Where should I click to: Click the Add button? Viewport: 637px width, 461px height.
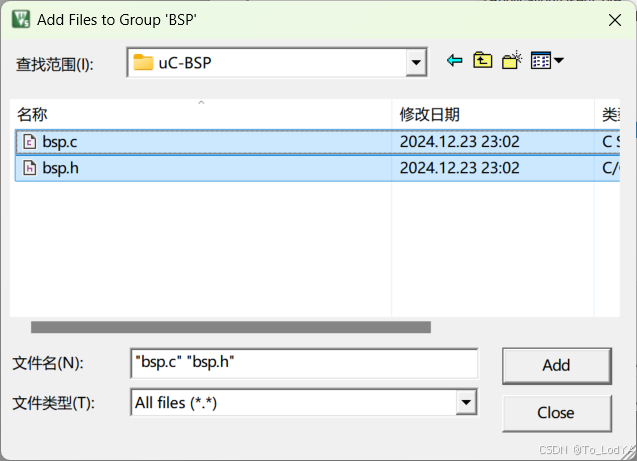(557, 366)
